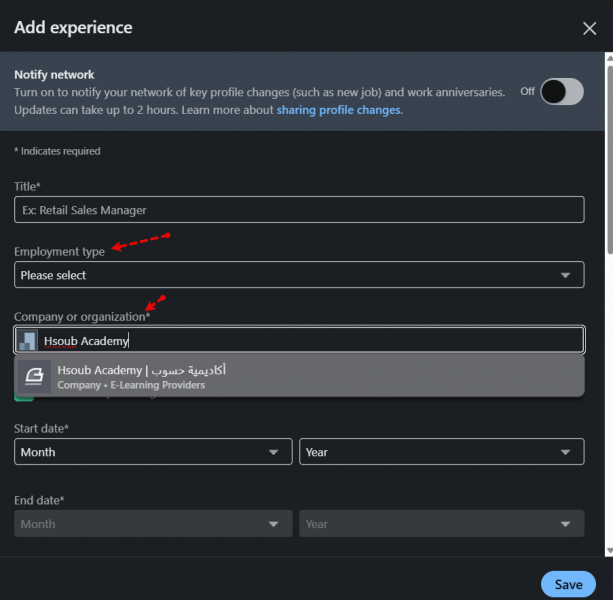Open the Employment type dropdown
Image resolution: width=613 pixels, height=600 pixels.
click(299, 275)
